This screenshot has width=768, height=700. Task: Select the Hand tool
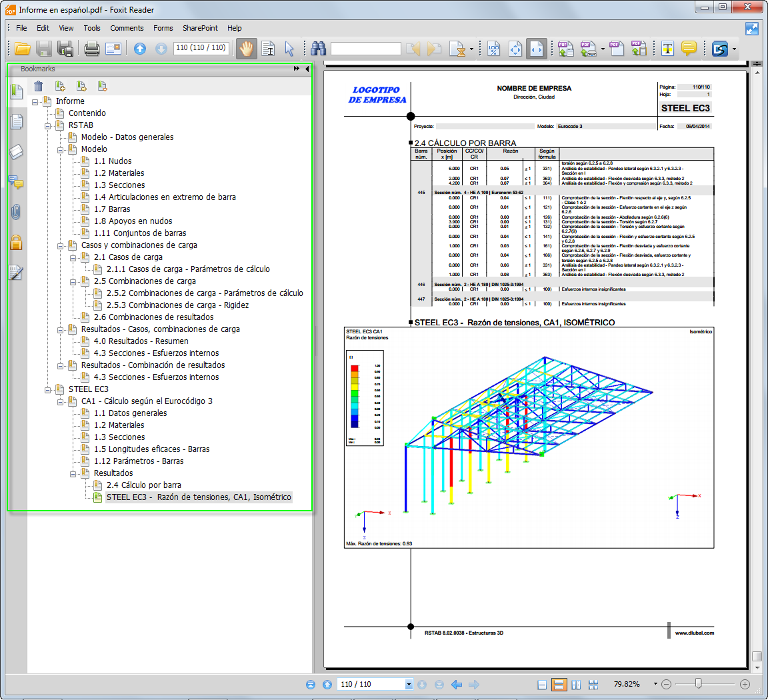click(x=247, y=49)
